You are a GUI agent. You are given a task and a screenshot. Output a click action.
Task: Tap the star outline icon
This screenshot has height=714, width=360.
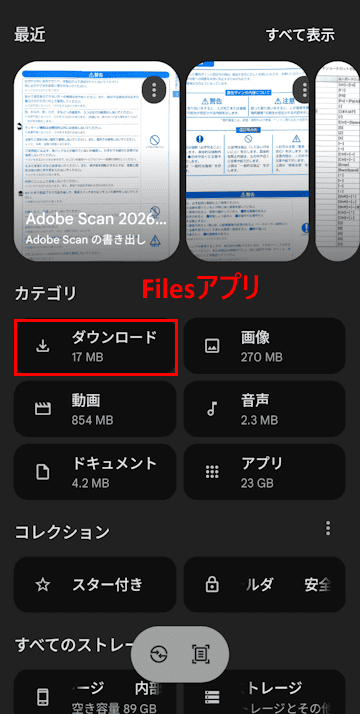43,585
